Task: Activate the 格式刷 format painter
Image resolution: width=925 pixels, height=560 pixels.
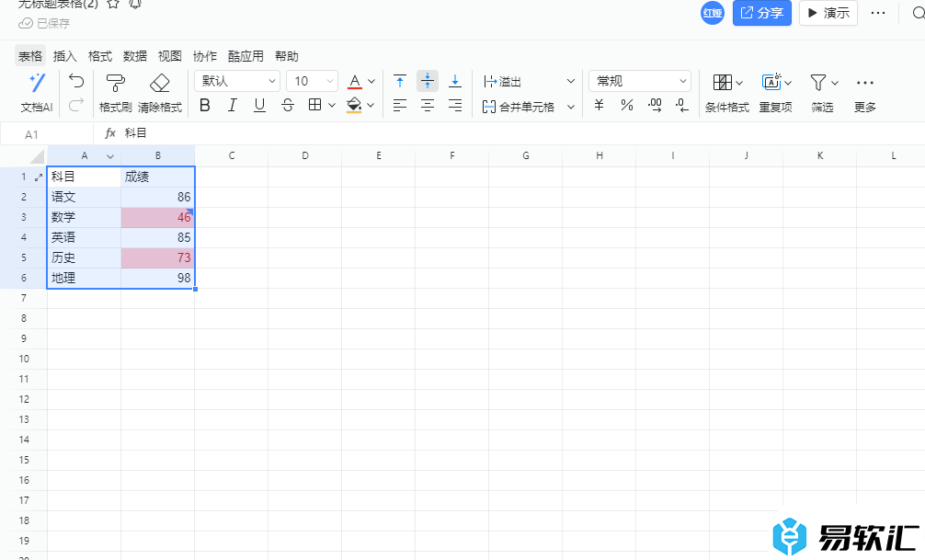Action: (115, 91)
